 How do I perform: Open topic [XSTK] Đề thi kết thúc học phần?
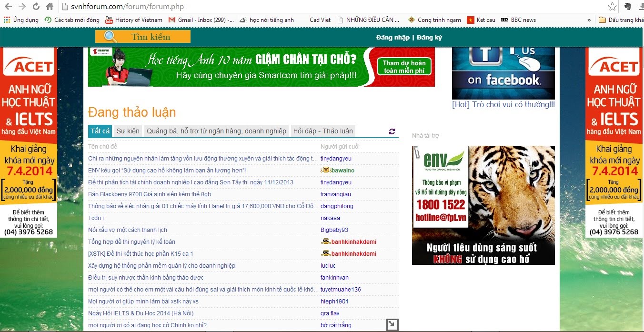pyautogui.click(x=141, y=254)
